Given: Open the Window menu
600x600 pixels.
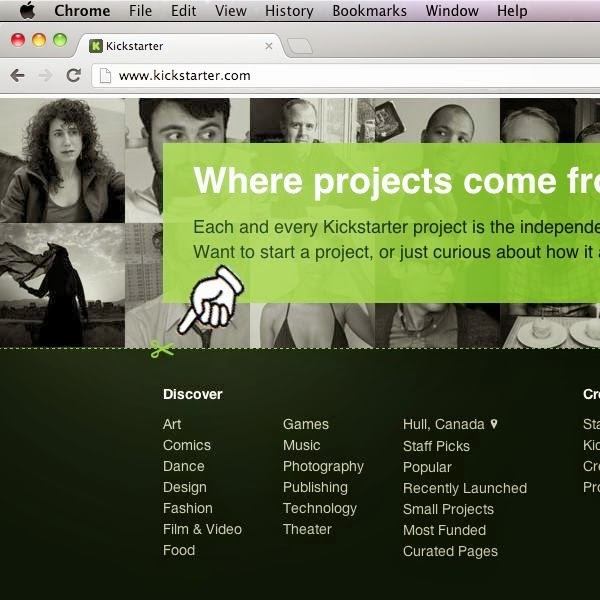Looking at the screenshot, I should pos(452,11).
